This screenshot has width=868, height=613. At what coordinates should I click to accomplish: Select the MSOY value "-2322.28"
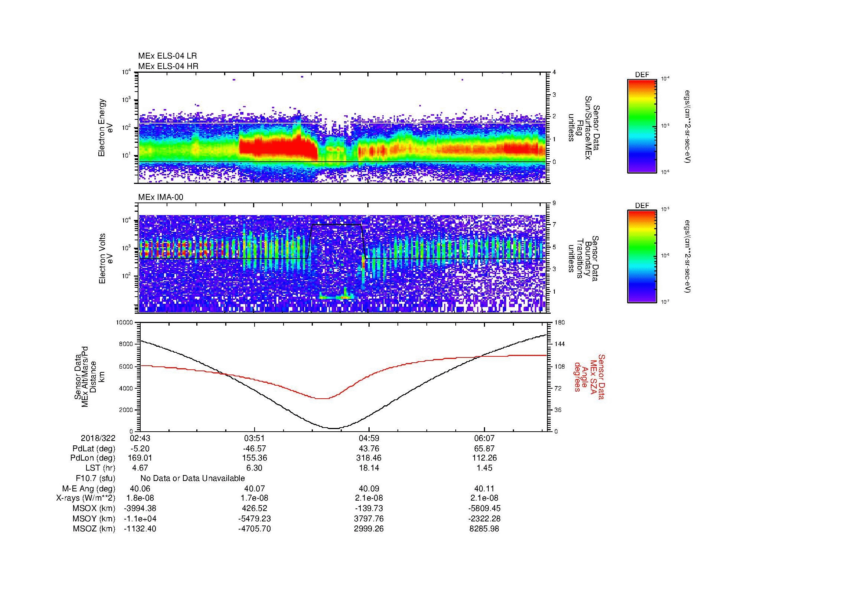[x=484, y=519]
